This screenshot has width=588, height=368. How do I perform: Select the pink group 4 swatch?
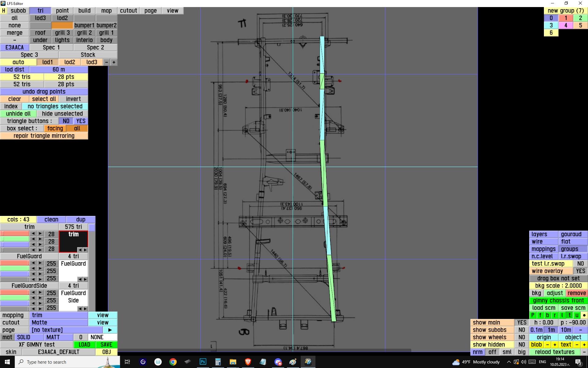(566, 25)
